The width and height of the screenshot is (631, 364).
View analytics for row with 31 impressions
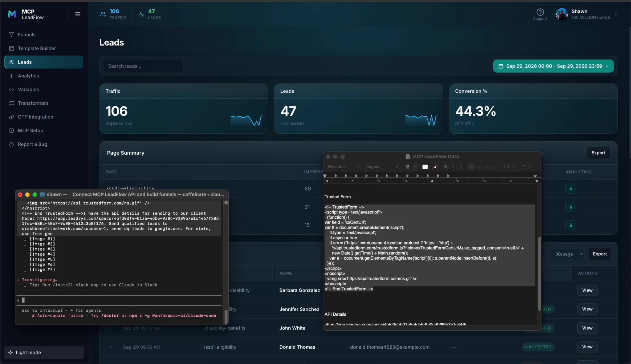pyautogui.click(x=570, y=207)
